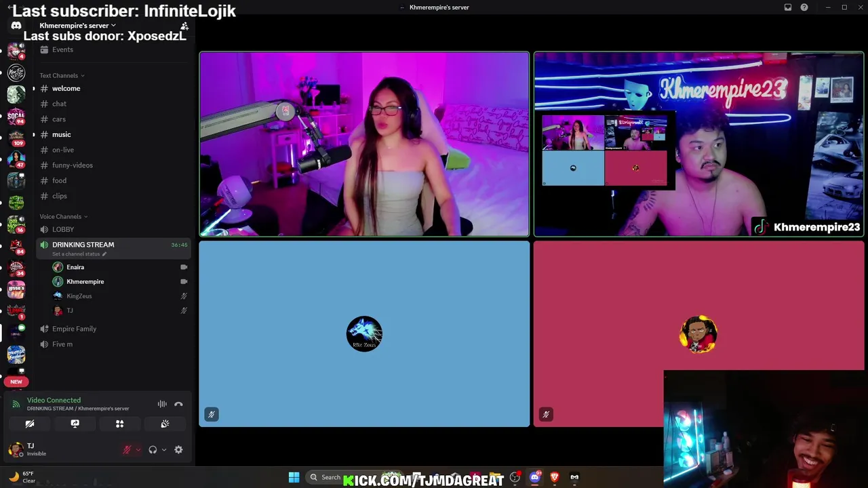Open weather widget showing 65°F Clear

click(x=20, y=477)
